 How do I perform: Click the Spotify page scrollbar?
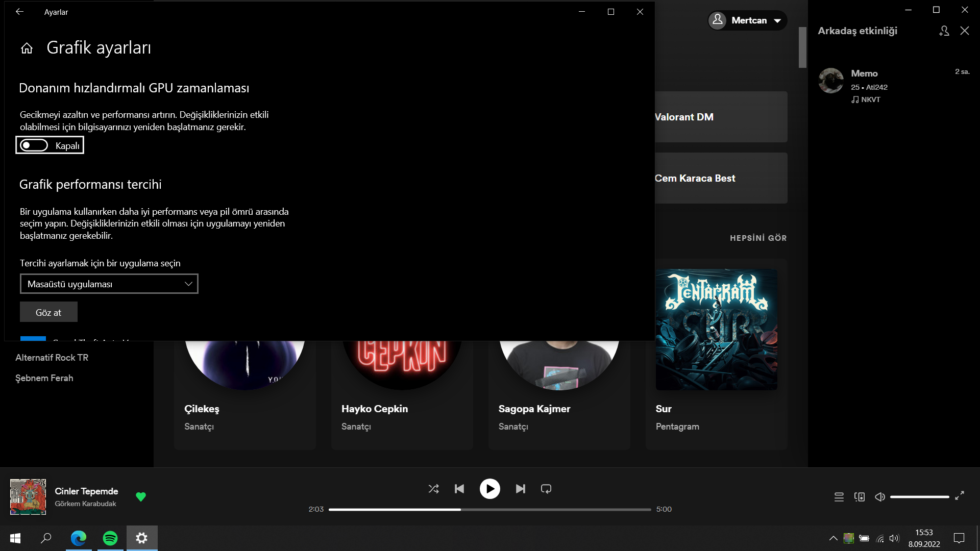click(x=802, y=47)
